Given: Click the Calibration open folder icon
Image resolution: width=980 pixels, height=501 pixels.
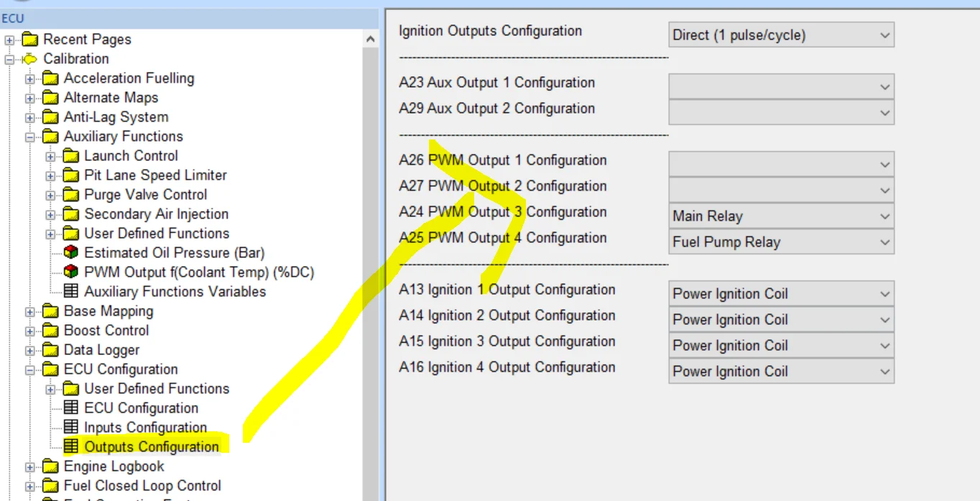Looking at the screenshot, I should [x=30, y=59].
